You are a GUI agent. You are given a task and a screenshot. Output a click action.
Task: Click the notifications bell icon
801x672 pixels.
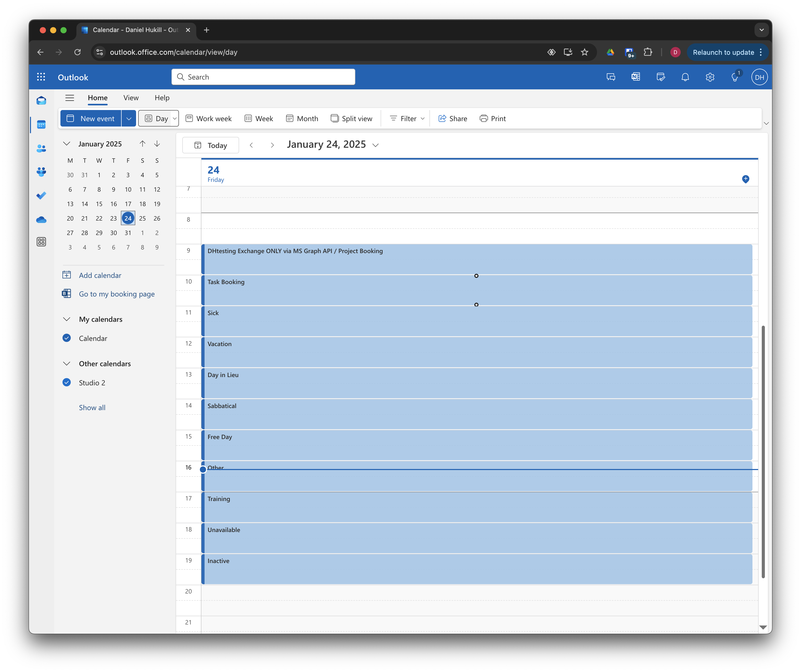(685, 77)
